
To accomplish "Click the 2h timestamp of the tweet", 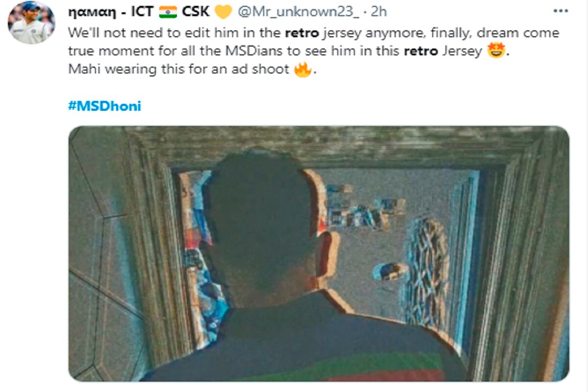I will click(379, 12).
